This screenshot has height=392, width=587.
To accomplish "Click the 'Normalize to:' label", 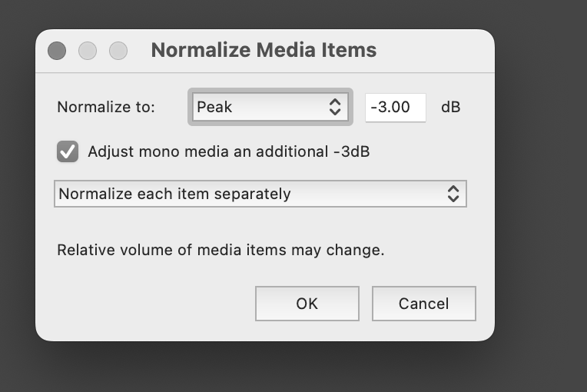I will click(x=106, y=107).
